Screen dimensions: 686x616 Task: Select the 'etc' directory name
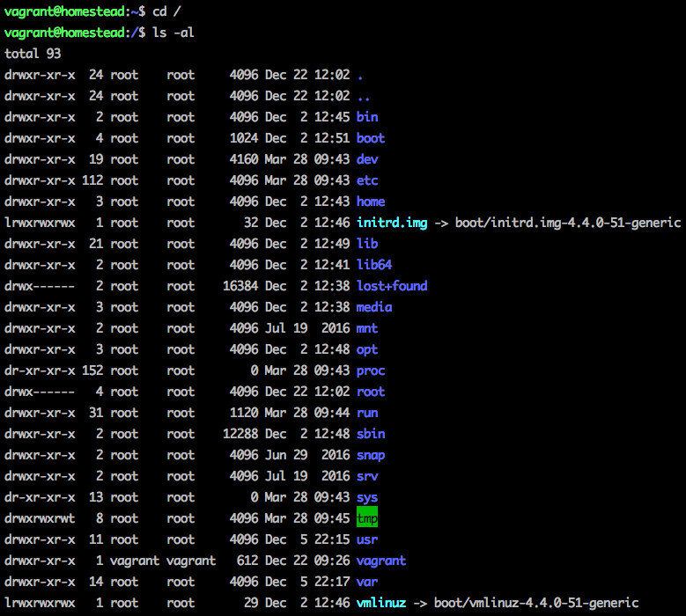[367, 180]
